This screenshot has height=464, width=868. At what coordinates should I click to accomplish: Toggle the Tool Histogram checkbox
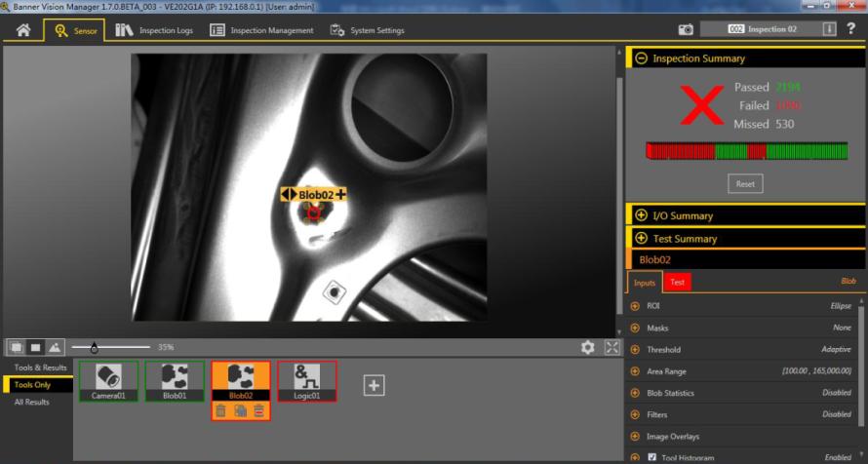[x=652, y=457]
